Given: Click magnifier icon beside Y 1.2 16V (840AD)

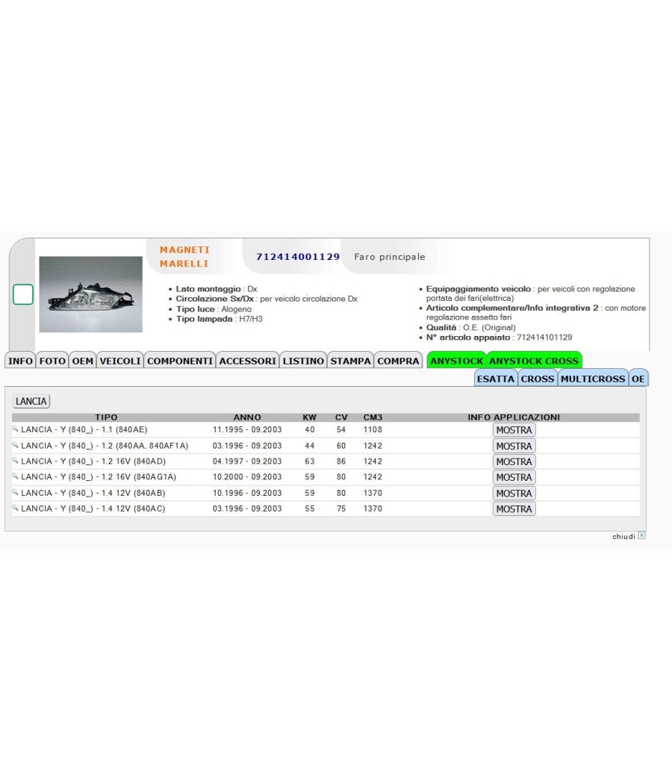Looking at the screenshot, I should [15, 461].
